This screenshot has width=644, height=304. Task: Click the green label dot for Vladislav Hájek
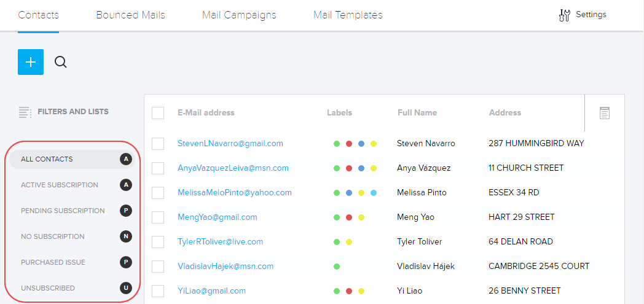pyautogui.click(x=337, y=267)
